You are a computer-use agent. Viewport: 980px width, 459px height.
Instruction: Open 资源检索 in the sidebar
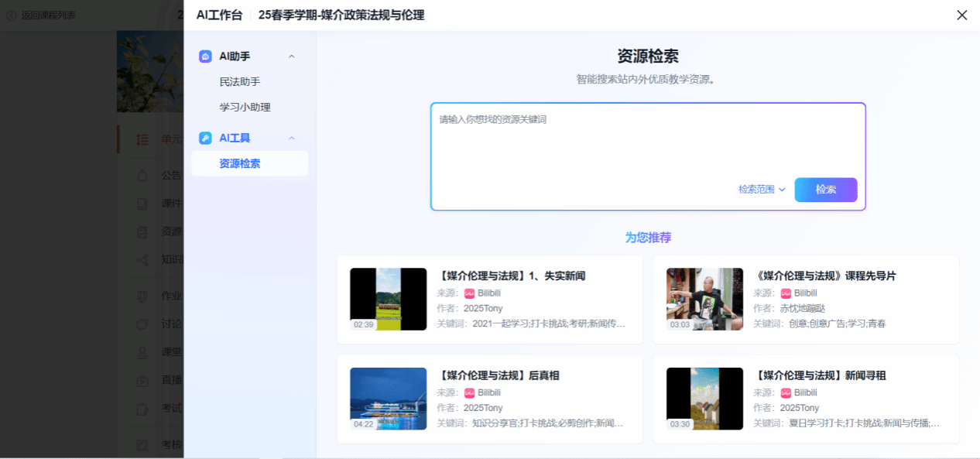(240, 163)
